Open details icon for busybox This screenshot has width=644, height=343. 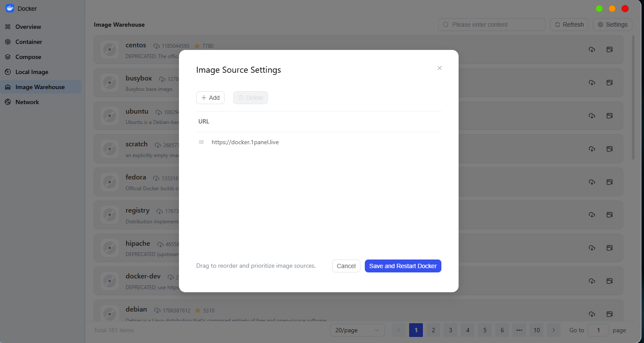click(x=609, y=83)
